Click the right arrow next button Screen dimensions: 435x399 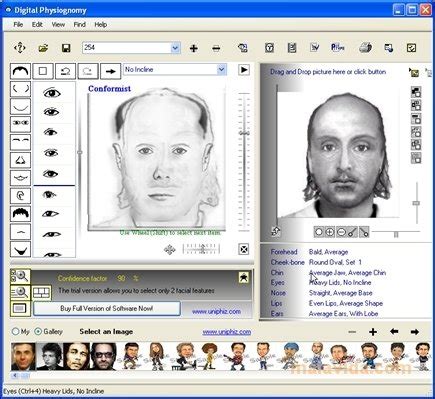tap(110, 71)
